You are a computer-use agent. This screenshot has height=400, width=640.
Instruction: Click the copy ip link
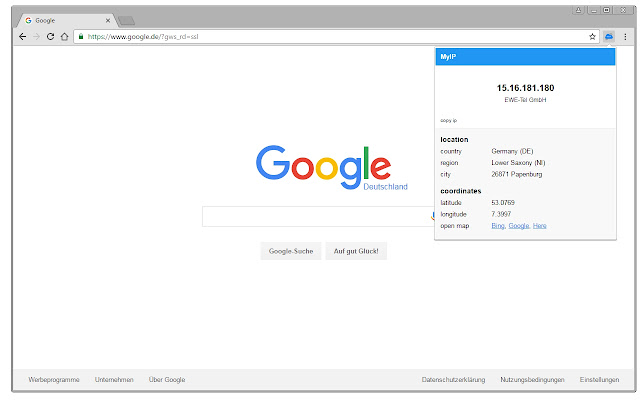pos(449,120)
